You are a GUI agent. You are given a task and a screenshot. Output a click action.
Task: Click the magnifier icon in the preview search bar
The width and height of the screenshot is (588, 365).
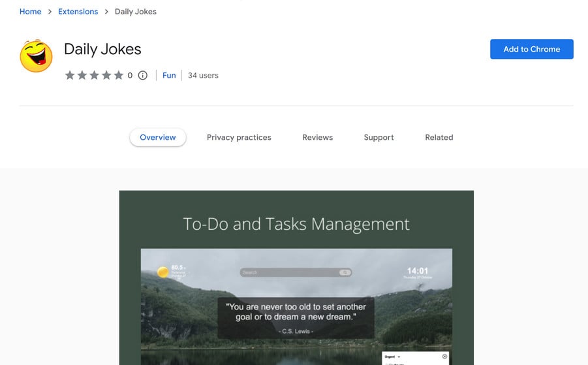point(345,272)
